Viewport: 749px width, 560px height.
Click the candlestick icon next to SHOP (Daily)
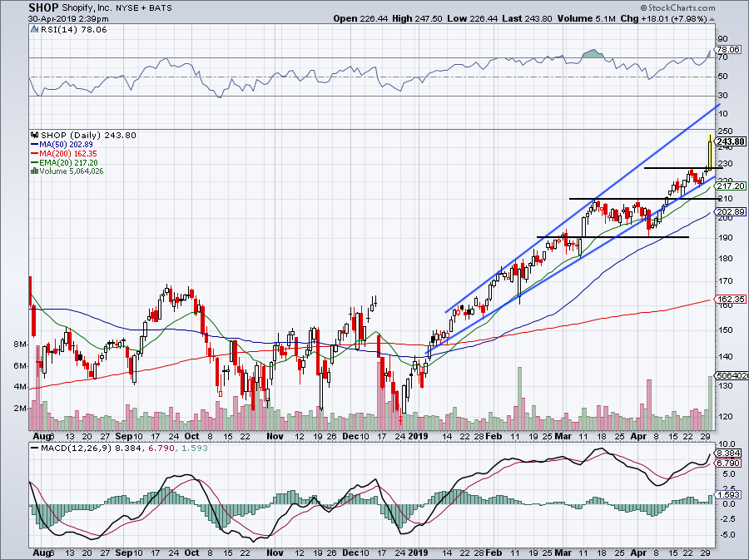tap(35, 135)
